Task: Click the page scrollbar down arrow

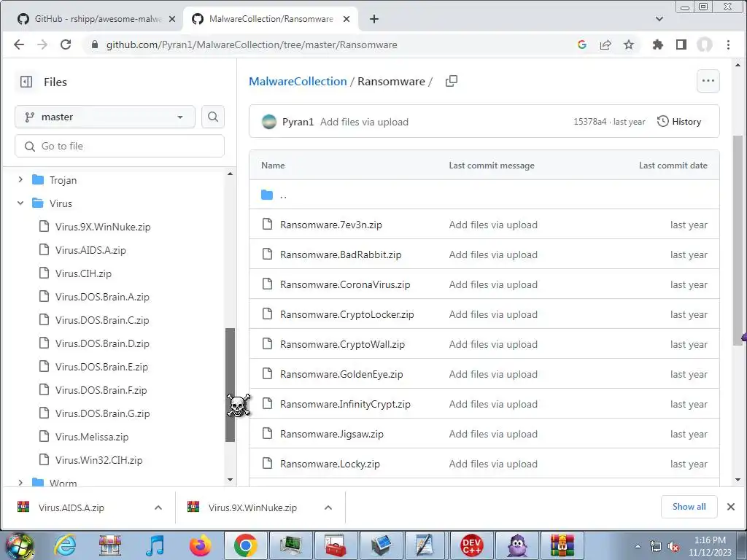Action: pyautogui.click(x=738, y=480)
